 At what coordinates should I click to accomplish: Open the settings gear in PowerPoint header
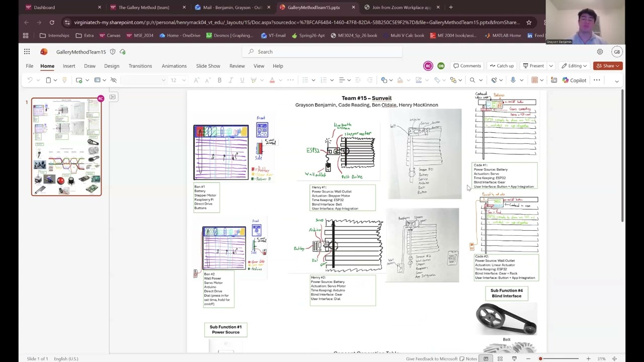[600, 52]
